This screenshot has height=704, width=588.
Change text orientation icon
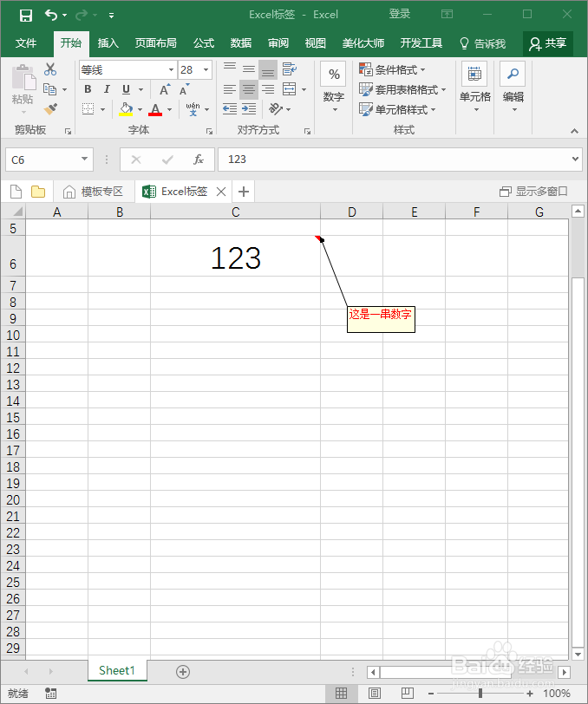[276, 108]
